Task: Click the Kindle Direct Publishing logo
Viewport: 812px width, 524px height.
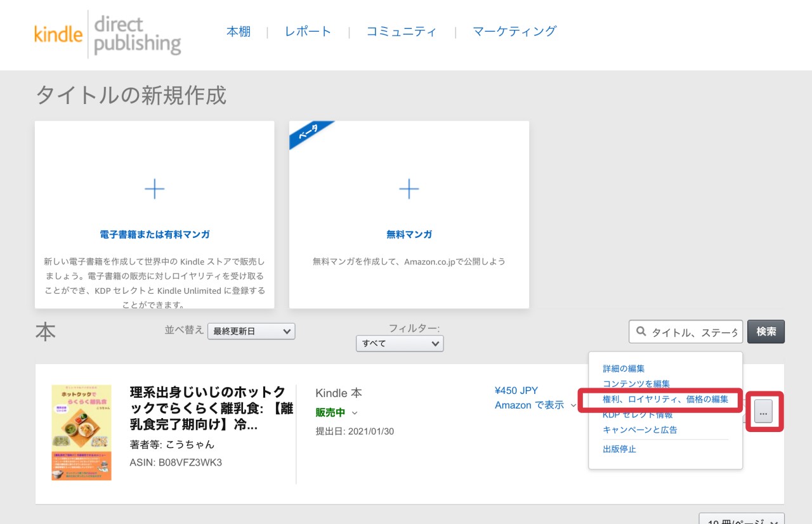Action: (108, 35)
